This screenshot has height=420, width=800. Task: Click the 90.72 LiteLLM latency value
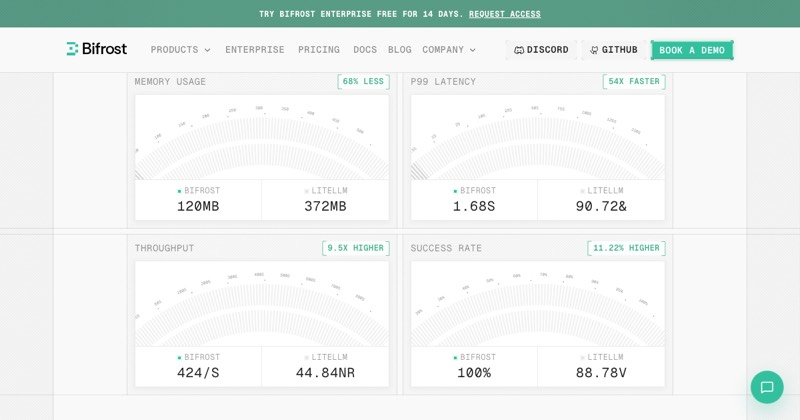tap(601, 206)
